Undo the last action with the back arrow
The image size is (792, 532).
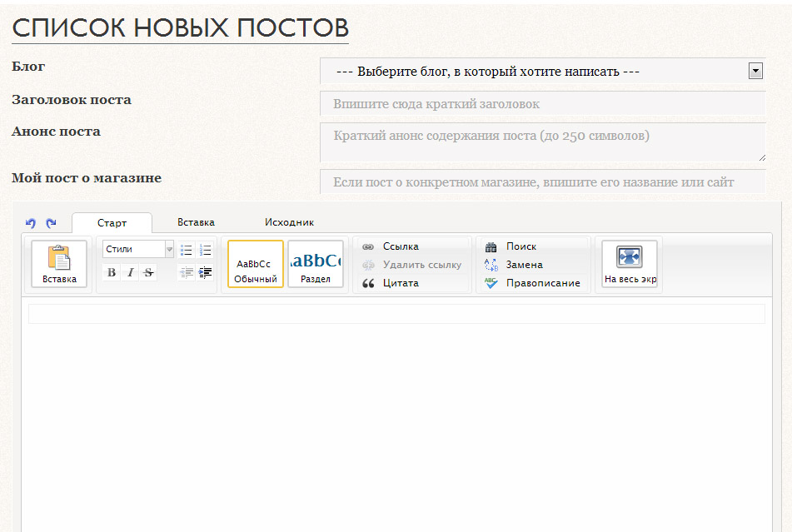(x=32, y=222)
